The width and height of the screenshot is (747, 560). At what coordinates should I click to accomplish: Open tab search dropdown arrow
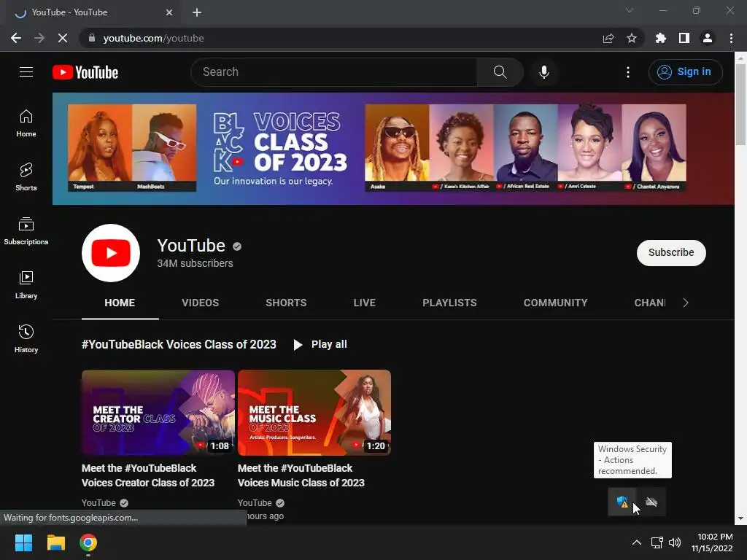point(630,10)
